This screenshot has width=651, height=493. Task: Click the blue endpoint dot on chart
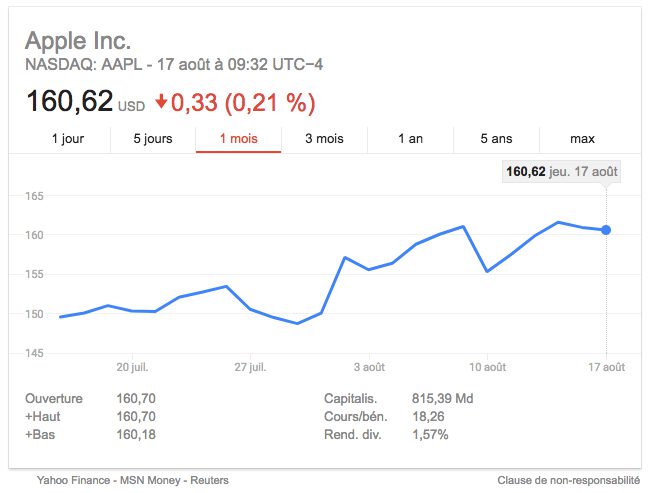point(606,230)
